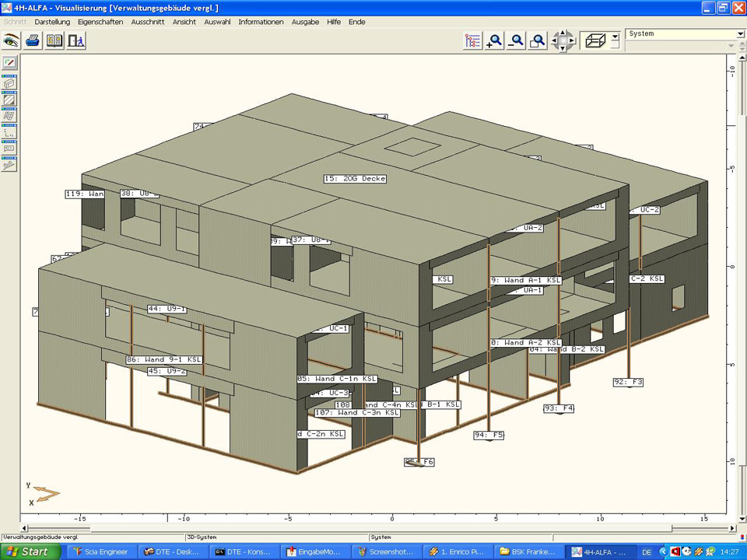Viewport: 747px width, 560px height.
Task: Open the disabled second combo box
Action: (x=731, y=46)
